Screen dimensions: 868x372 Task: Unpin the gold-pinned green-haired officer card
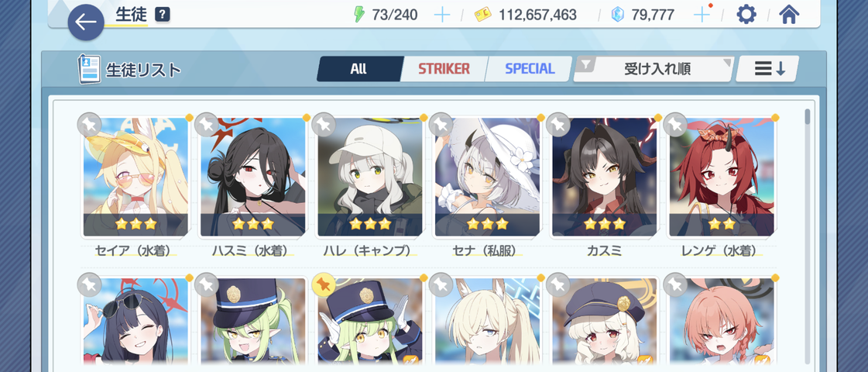(x=324, y=284)
